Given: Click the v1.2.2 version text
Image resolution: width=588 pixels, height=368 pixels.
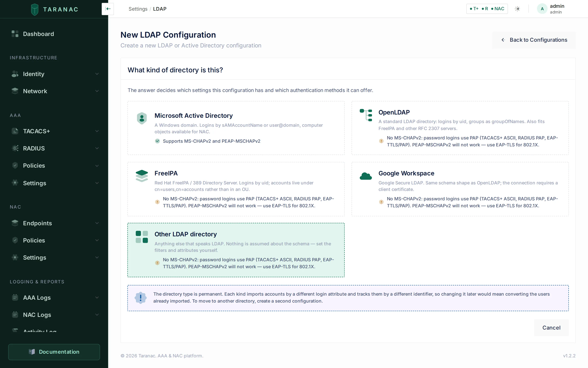Looking at the screenshot, I should point(569,356).
